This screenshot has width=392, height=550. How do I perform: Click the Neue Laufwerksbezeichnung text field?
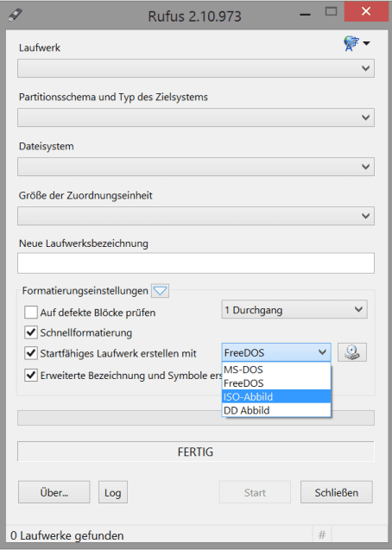pyautogui.click(x=196, y=263)
